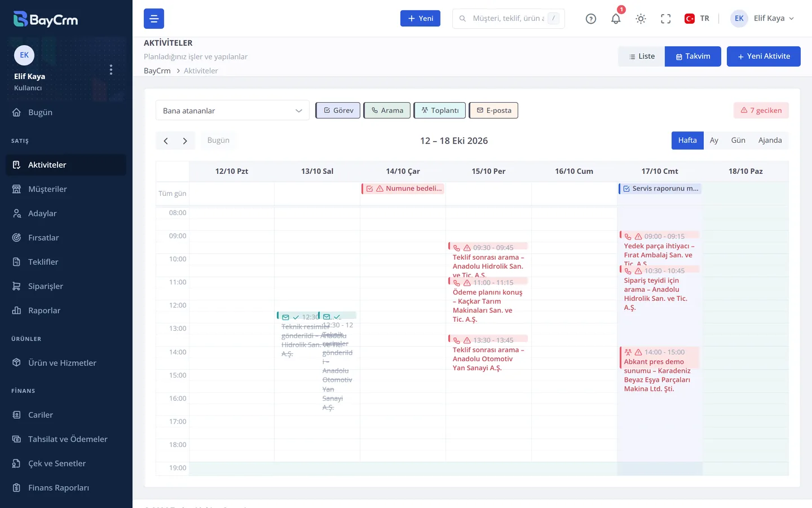Viewport: 812px width, 508px height.
Task: Open 'Ürün ve Hizmetler' in sidebar
Action: coord(66,363)
